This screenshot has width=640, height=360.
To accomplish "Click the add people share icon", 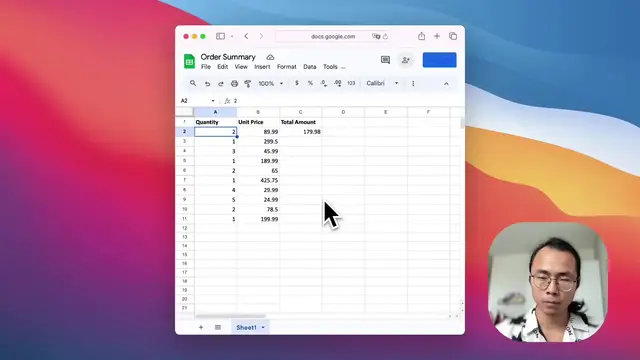I will (x=405, y=60).
